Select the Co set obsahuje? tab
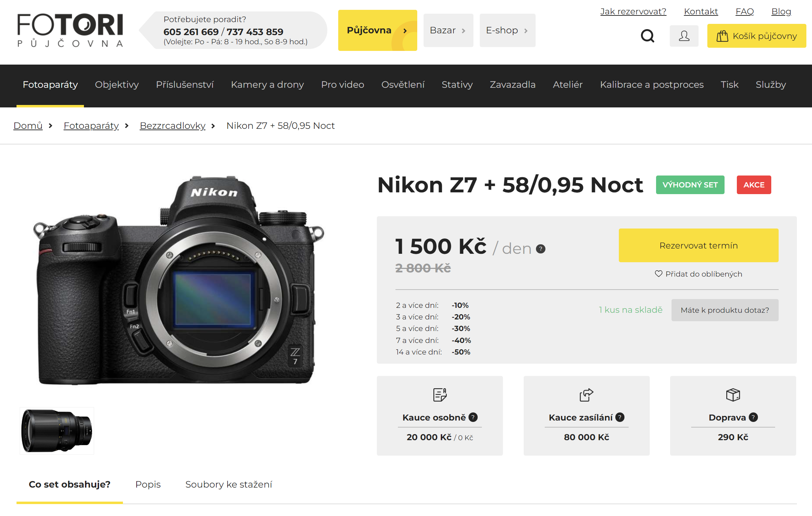 pos(70,484)
